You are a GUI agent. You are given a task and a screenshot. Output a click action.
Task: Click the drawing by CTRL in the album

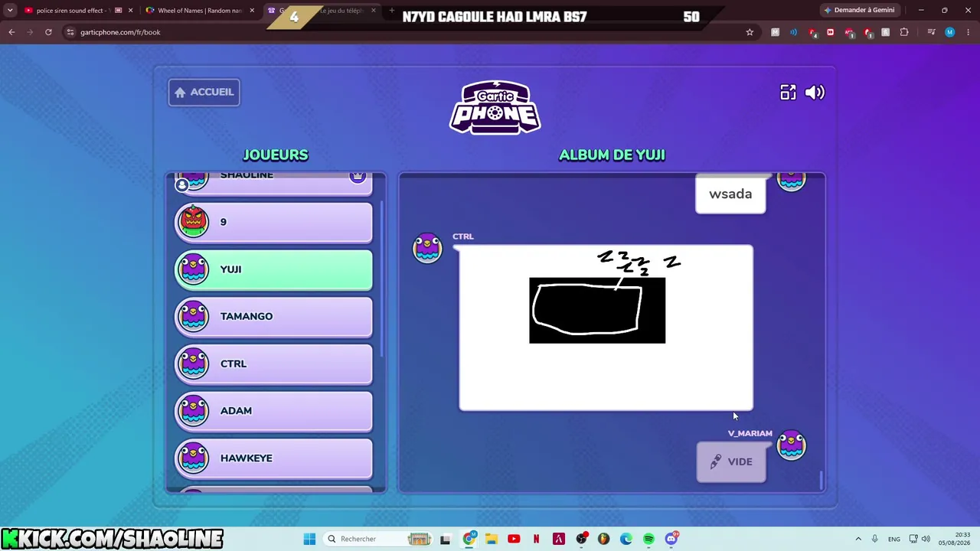(606, 328)
